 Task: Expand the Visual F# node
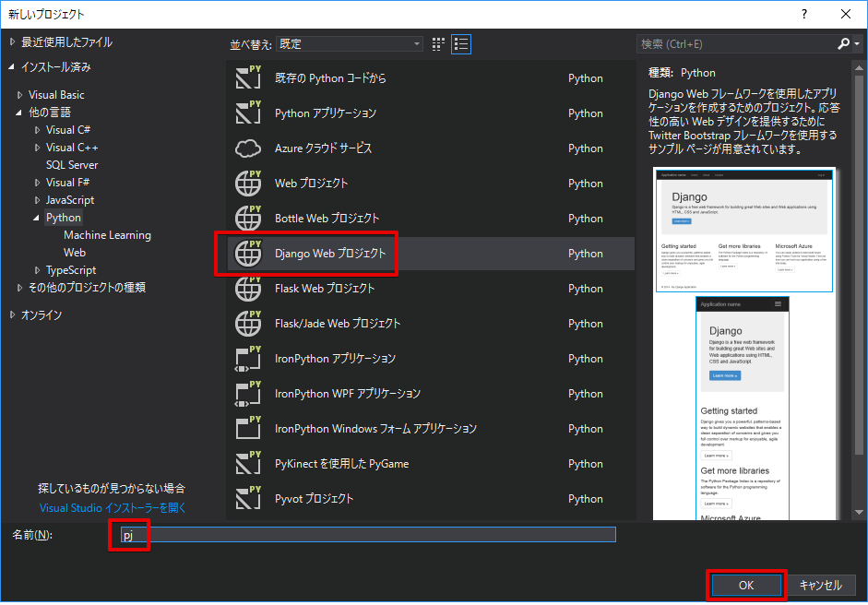37,183
